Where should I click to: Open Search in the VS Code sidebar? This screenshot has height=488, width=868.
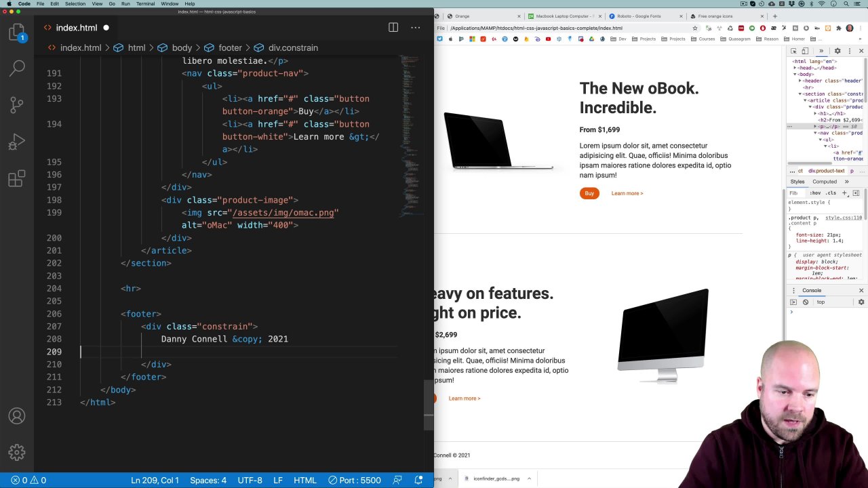tap(17, 68)
